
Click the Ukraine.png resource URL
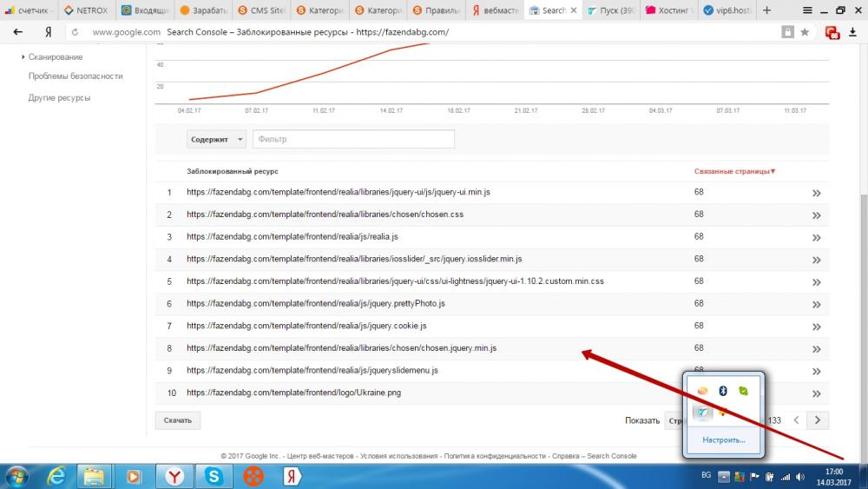coord(294,393)
